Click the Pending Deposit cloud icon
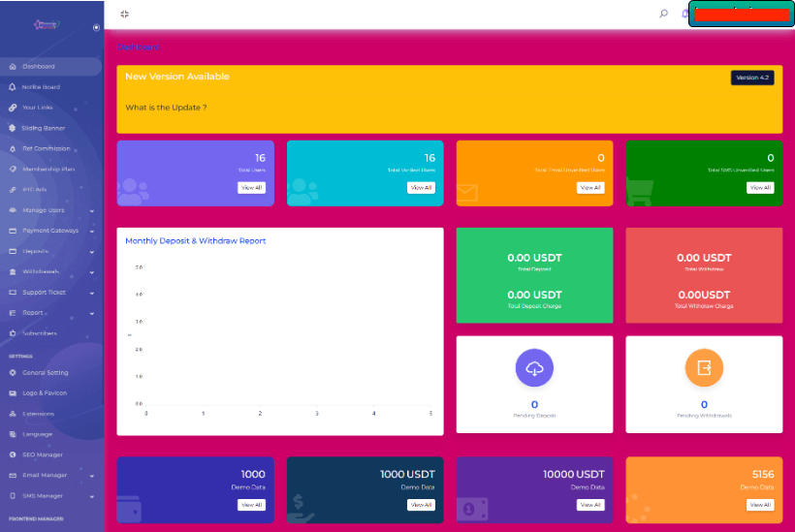Screen dimensions: 795x532 click(534, 368)
